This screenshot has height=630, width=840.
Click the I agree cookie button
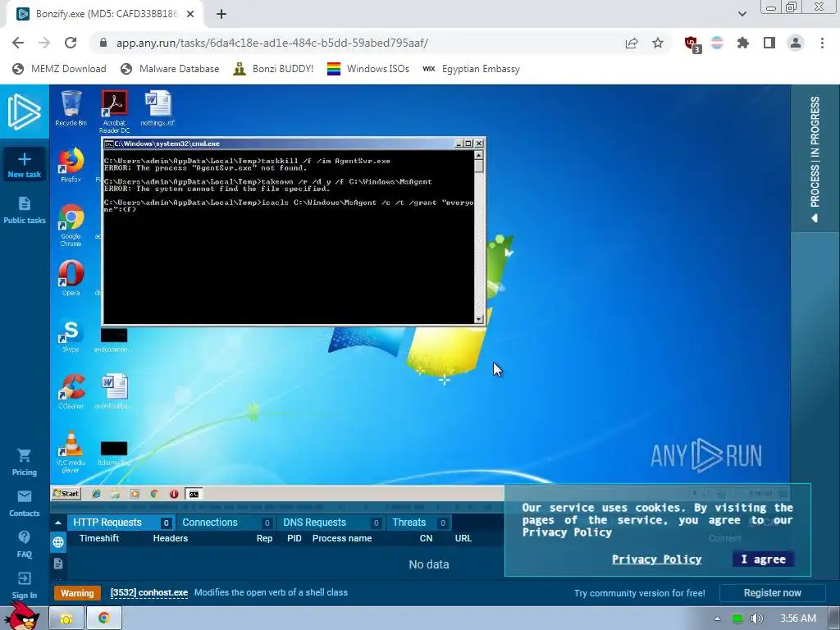pyautogui.click(x=763, y=559)
